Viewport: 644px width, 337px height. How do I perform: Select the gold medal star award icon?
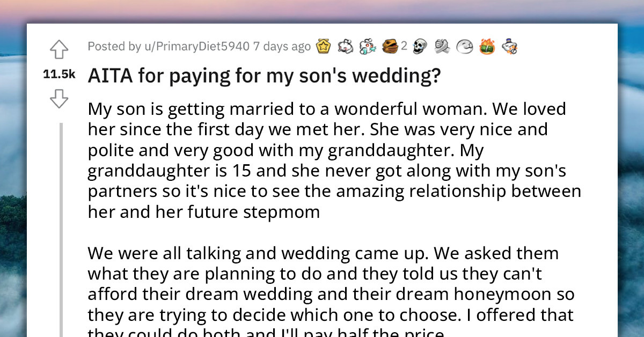coord(323,46)
